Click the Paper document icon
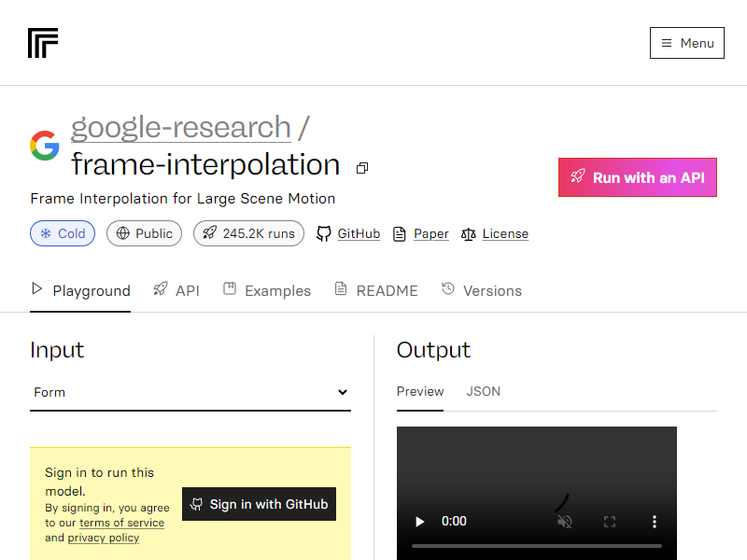Image resolution: width=747 pixels, height=560 pixels. point(400,234)
